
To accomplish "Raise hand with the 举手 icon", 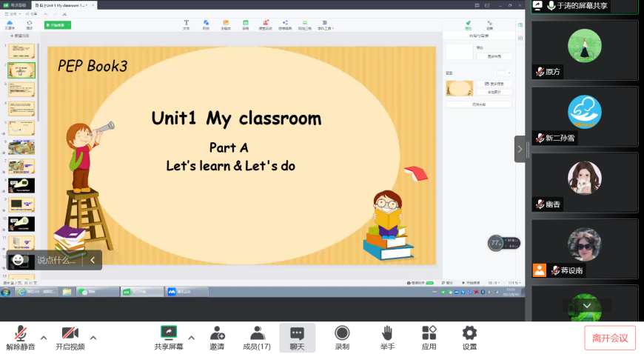I will click(x=387, y=338).
